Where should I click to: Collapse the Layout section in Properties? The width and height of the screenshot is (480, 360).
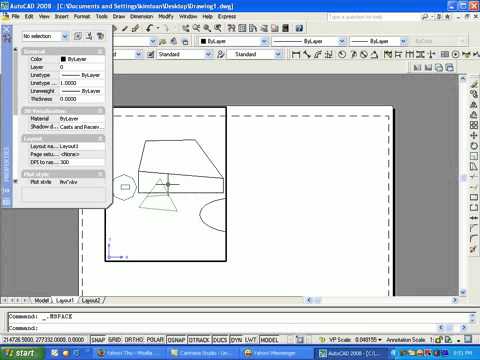point(100,138)
